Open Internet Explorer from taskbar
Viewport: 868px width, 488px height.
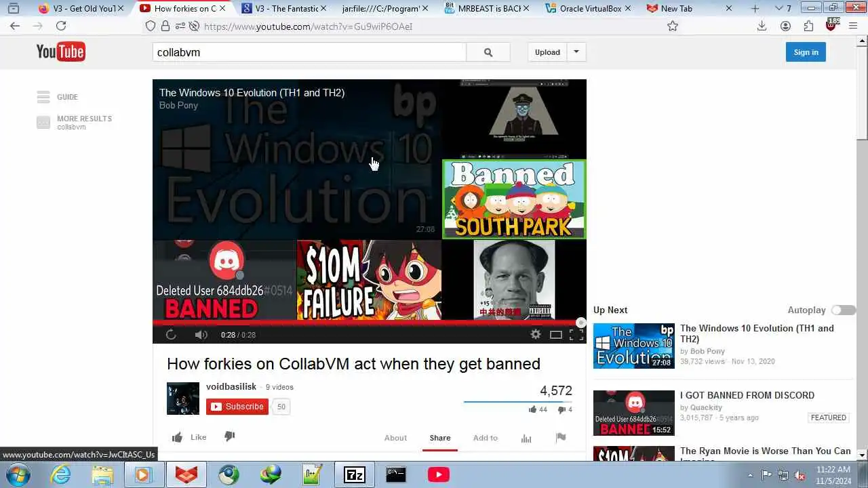[61, 474]
